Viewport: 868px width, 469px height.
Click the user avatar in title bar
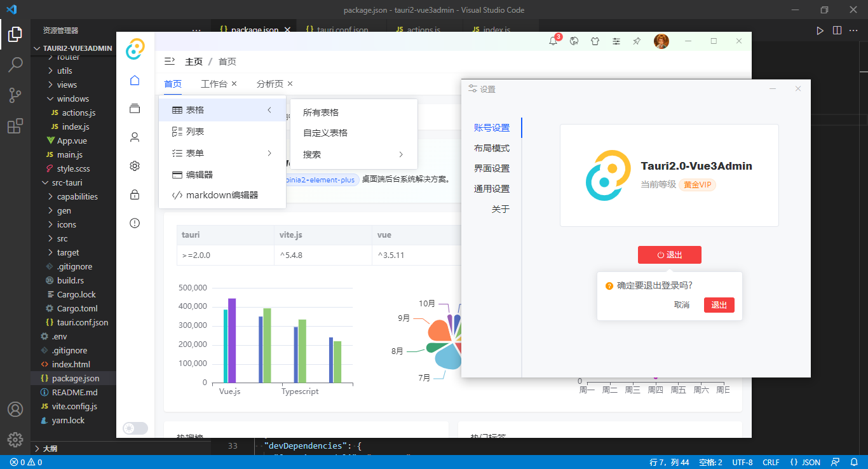click(662, 41)
